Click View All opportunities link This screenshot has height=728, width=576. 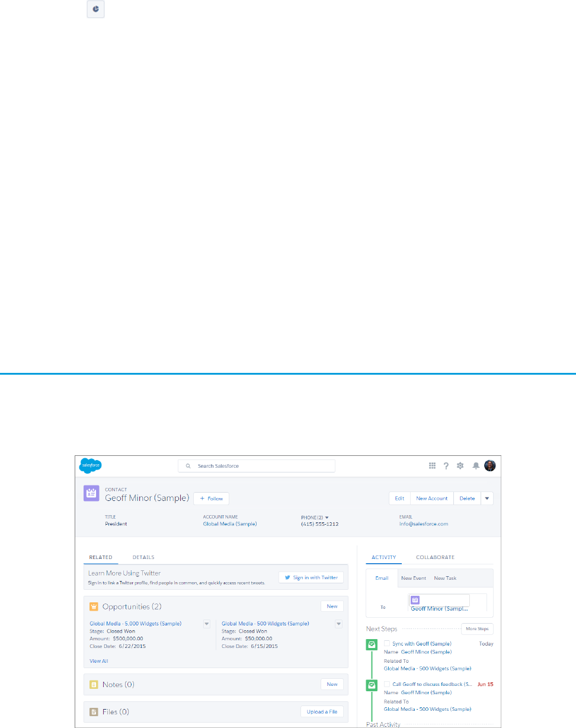point(99,661)
